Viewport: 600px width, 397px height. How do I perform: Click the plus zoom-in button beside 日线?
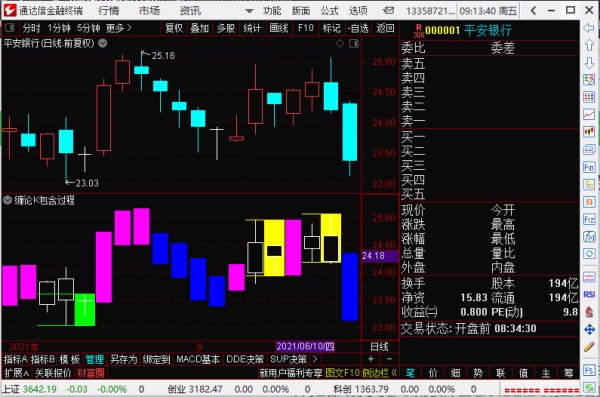[x=371, y=359]
